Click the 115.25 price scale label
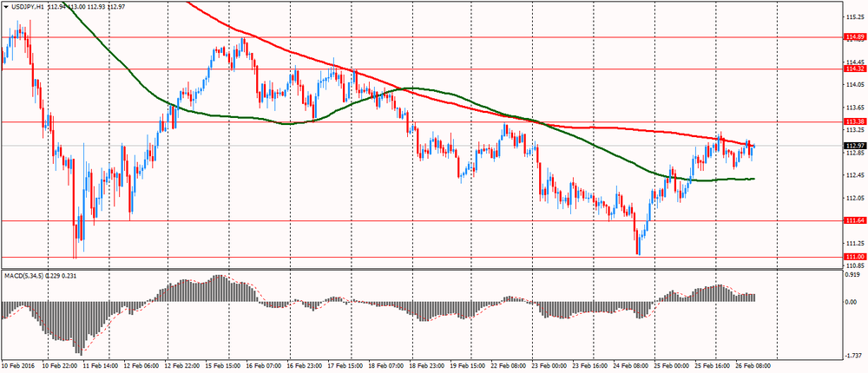Image resolution: width=868 pixels, height=373 pixels. (854, 16)
